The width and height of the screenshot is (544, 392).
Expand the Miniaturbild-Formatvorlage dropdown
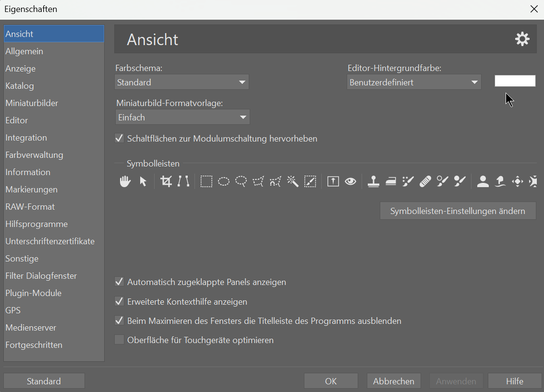(x=182, y=117)
